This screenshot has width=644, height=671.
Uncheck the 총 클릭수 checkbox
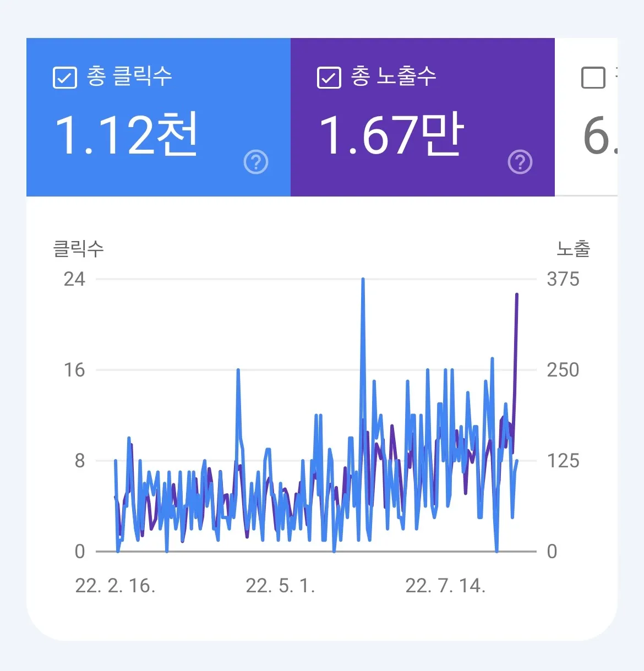64,77
